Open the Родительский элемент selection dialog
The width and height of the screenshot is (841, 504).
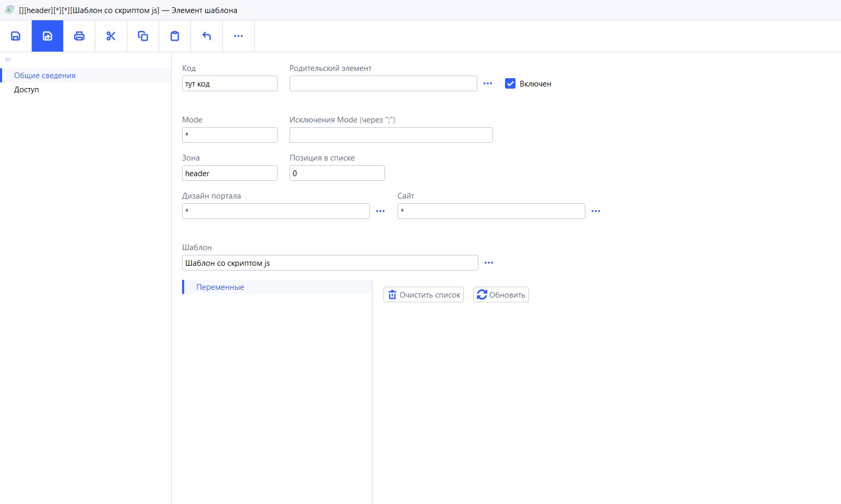point(488,83)
